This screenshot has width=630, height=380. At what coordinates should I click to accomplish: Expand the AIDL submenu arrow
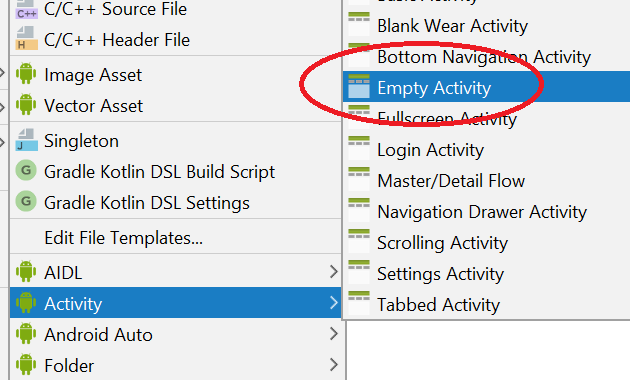[333, 272]
